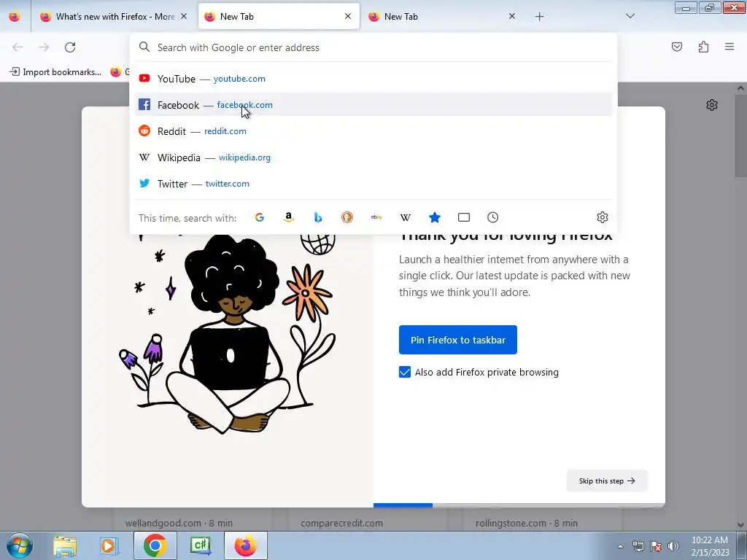The width and height of the screenshot is (747, 560).
Task: Click the Forward navigation arrow
Action: point(44,47)
